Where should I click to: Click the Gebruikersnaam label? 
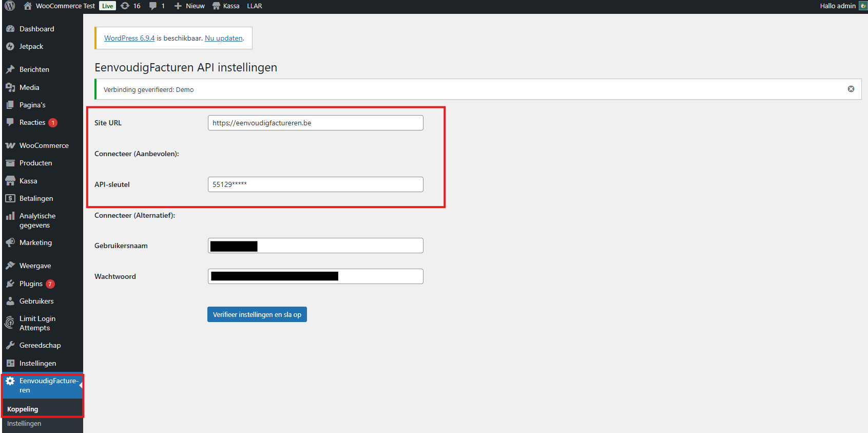pos(121,246)
